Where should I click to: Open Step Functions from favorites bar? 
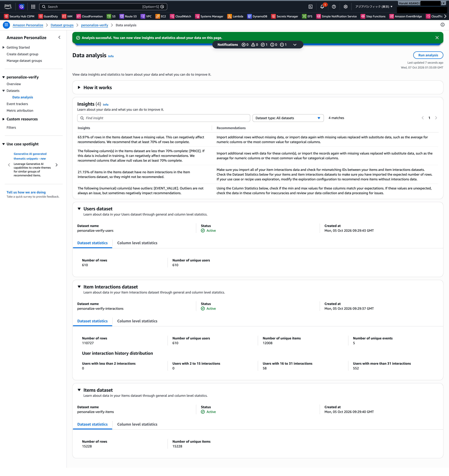(x=373, y=16)
